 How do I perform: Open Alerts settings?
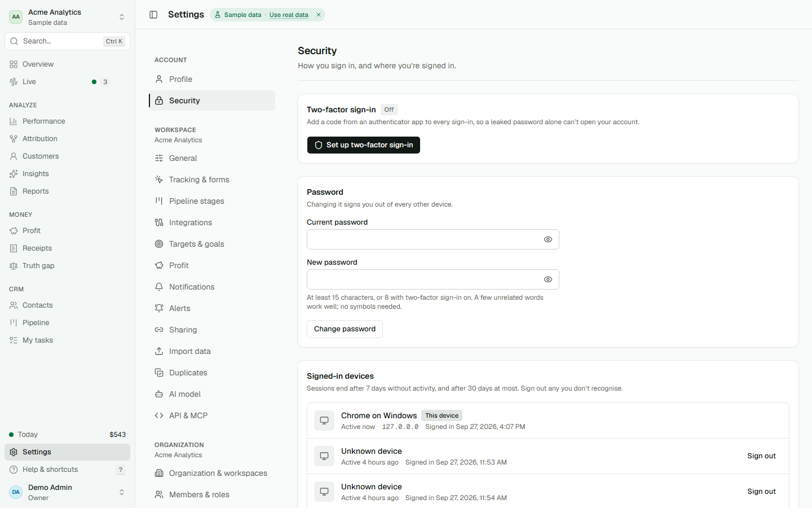(x=212, y=308)
